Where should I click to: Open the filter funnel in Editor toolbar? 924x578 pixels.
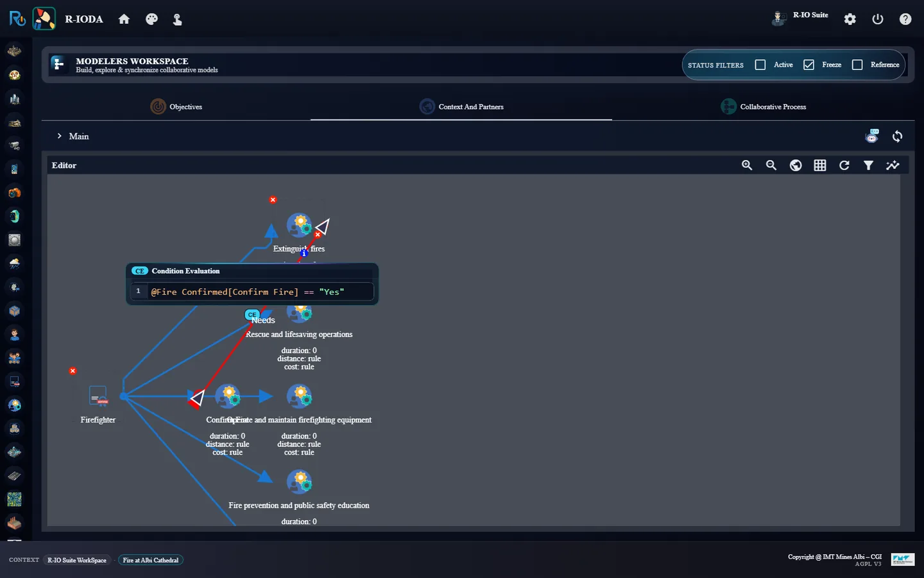868,165
